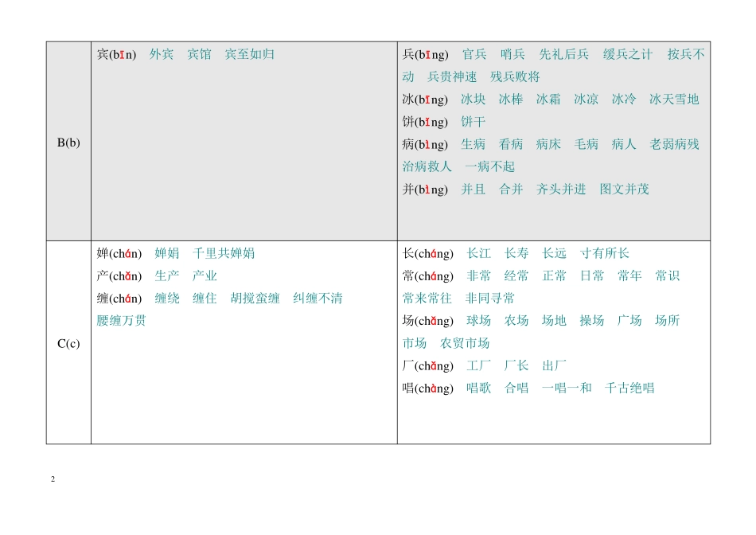Click the phrase 缓兵之计
The height and width of the screenshot is (535, 756).
click(x=627, y=54)
